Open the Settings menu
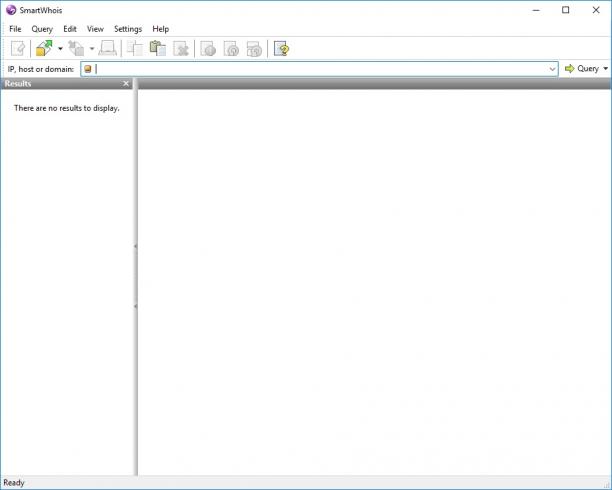Image resolution: width=612 pixels, height=490 pixels. [128, 29]
